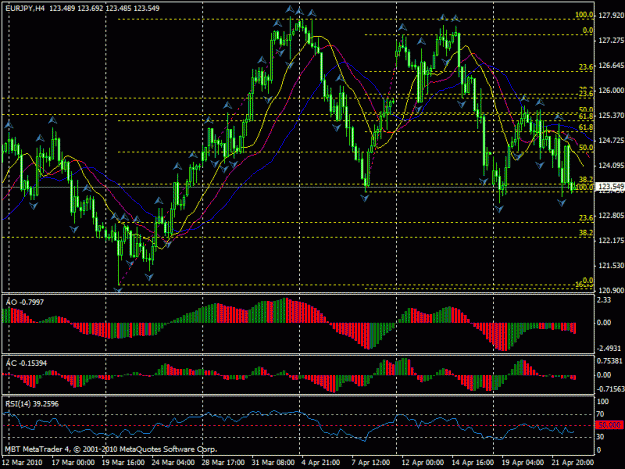Click the 21 Apr 20:00 time label
Screen dimensions: 625x469
pos(572,463)
